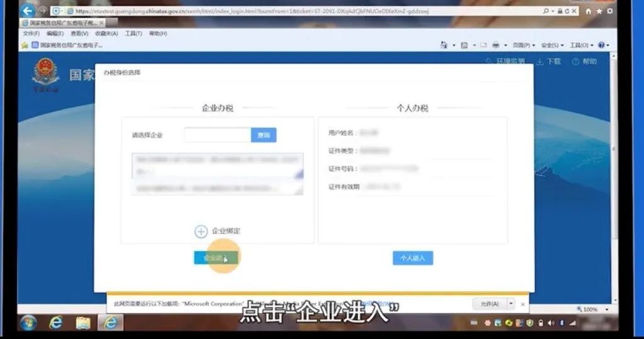The width and height of the screenshot is (644, 339).
Task: Click the Refresh icon in address bar
Action: pos(567,11)
